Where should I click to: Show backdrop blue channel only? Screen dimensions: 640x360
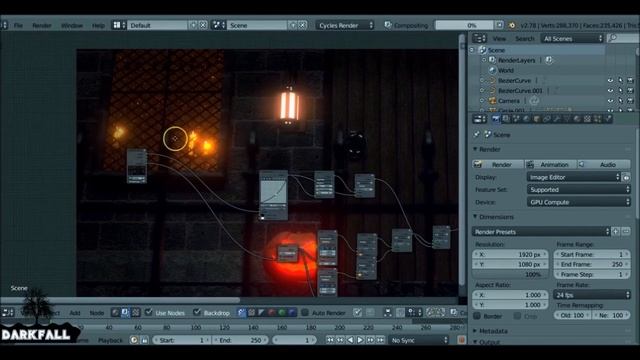pyautogui.click(x=292, y=313)
